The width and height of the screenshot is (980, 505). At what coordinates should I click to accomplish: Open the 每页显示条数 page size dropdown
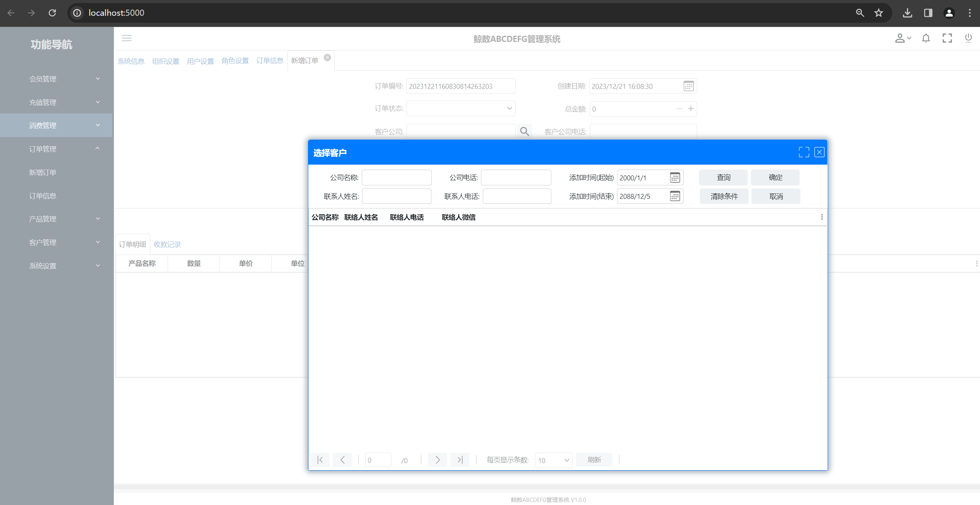[x=554, y=460]
